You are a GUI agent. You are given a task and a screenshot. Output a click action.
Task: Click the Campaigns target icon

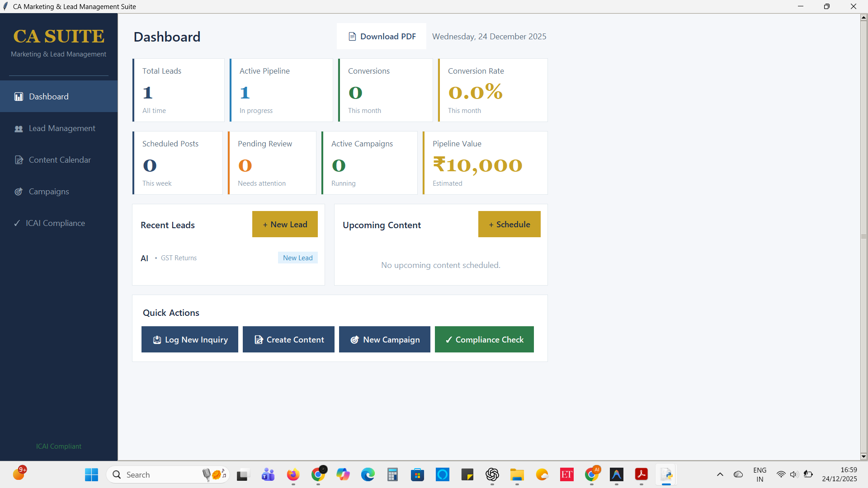[19, 192]
